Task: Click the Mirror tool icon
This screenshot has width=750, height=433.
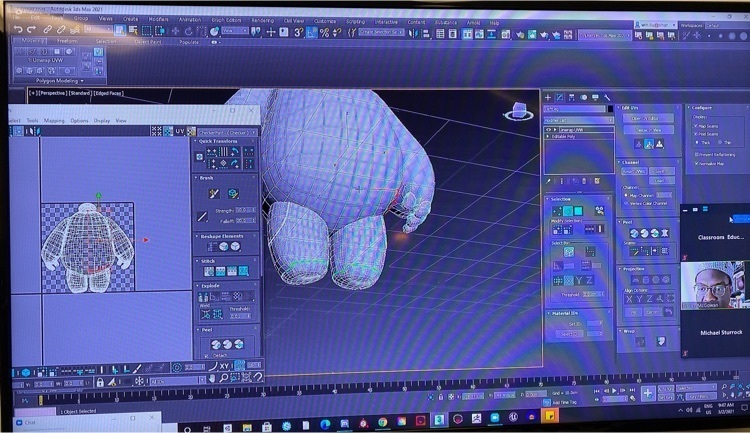Action: coord(413,33)
